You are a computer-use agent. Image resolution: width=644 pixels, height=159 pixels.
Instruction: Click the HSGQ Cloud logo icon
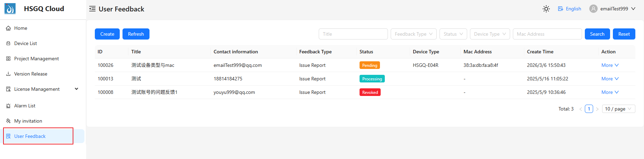pos(10,9)
